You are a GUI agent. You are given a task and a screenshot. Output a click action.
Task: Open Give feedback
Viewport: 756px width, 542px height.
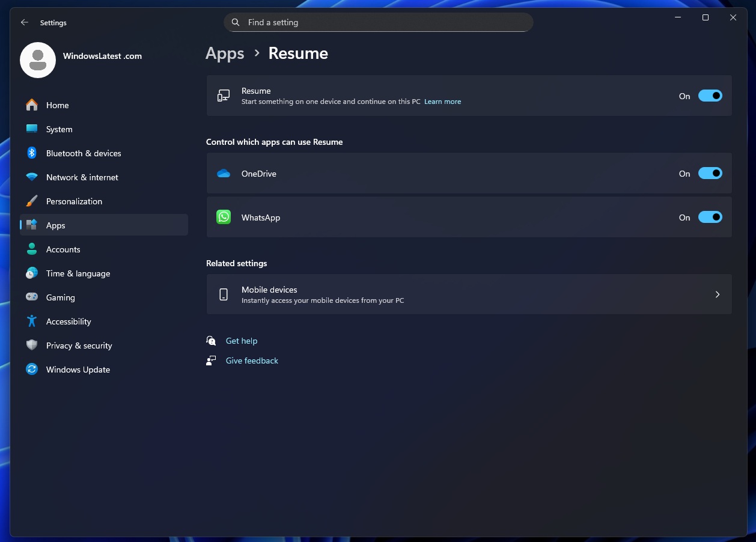point(251,361)
